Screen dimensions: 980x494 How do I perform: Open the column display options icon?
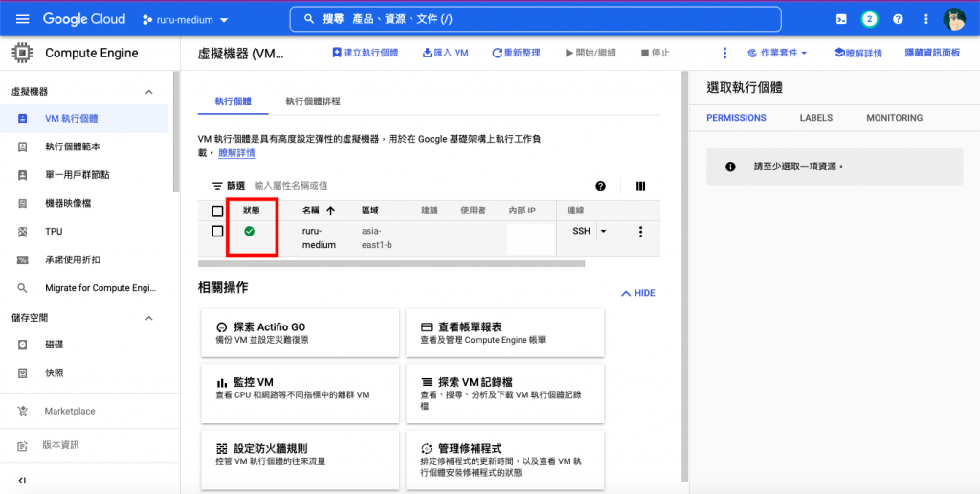[x=640, y=186]
